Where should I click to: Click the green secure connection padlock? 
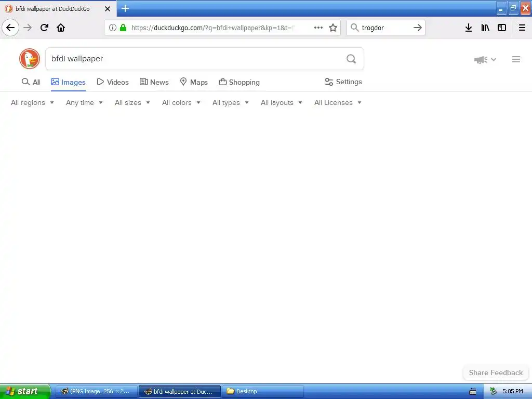123,28
